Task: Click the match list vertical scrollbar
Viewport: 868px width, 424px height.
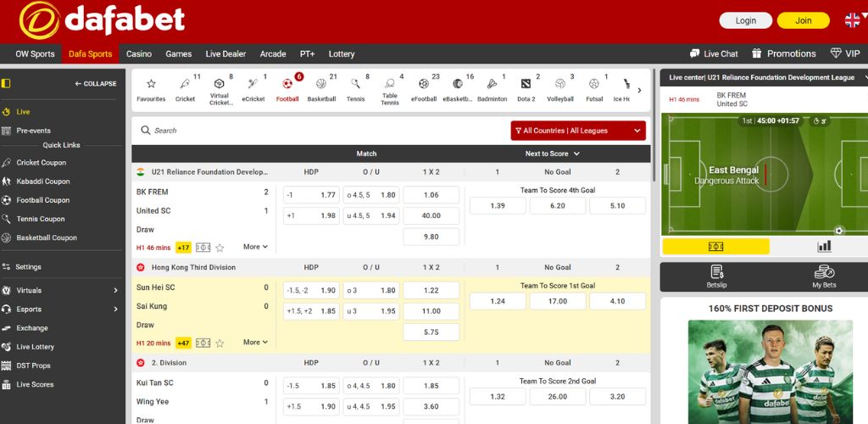Action: click(x=654, y=125)
